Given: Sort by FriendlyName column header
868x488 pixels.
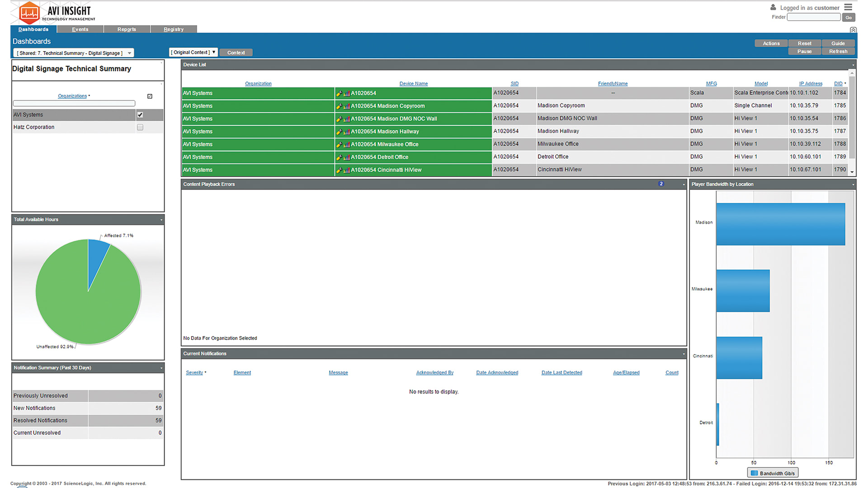Looking at the screenshot, I should (613, 84).
